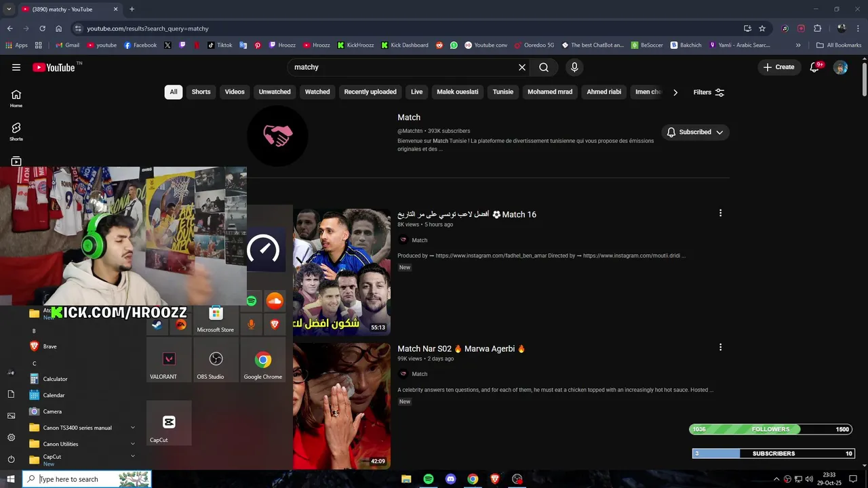Click the Create button
868x488 pixels.
click(x=778, y=67)
